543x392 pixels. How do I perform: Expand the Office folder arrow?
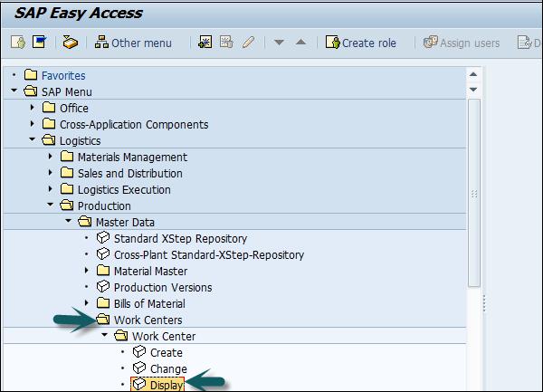[x=33, y=108]
